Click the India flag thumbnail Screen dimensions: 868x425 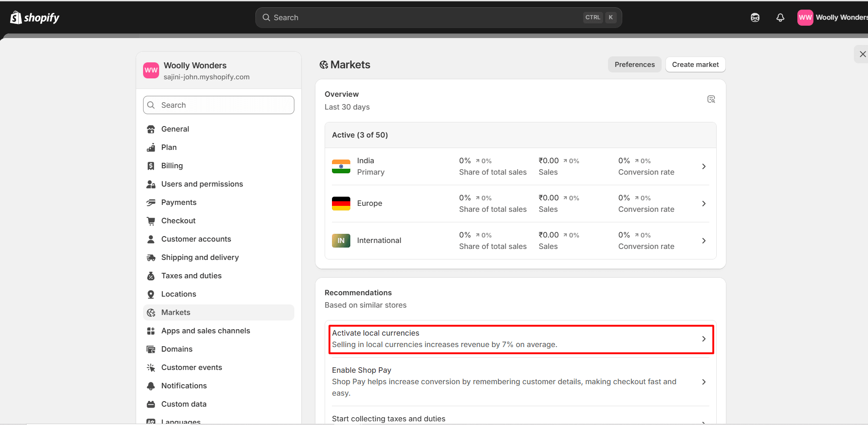341,166
